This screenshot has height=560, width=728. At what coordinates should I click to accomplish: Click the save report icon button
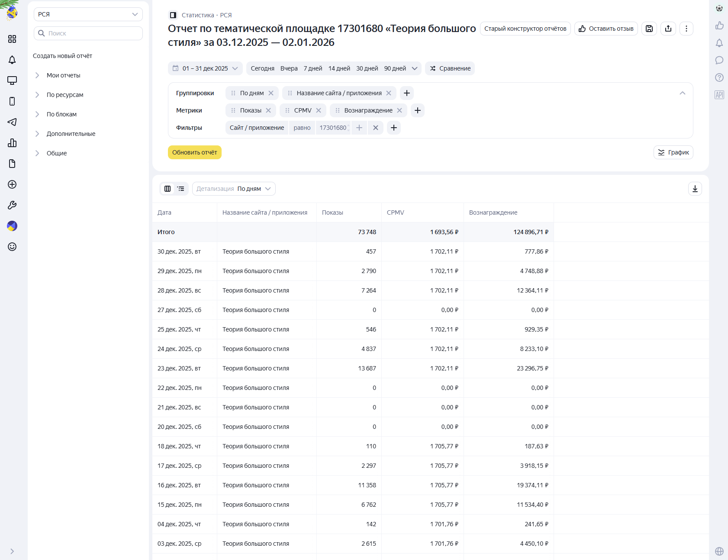coord(649,29)
